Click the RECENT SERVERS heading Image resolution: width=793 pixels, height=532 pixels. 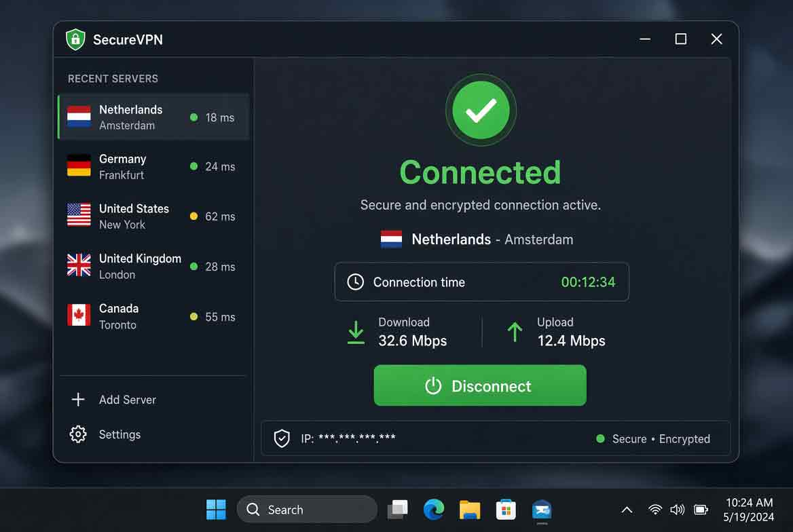(113, 79)
